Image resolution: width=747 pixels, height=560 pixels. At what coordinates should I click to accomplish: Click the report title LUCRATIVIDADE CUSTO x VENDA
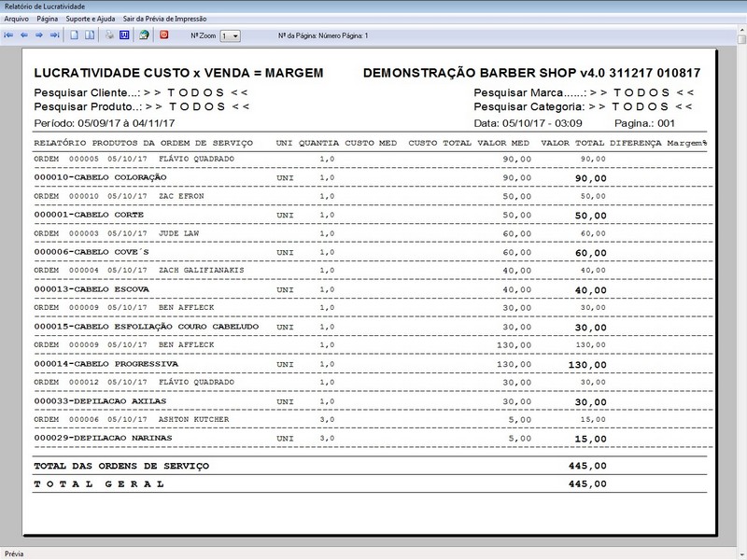coord(178,73)
